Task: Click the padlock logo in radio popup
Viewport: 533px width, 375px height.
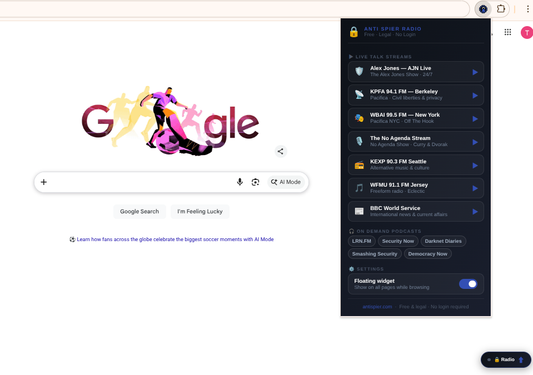Action: click(354, 32)
